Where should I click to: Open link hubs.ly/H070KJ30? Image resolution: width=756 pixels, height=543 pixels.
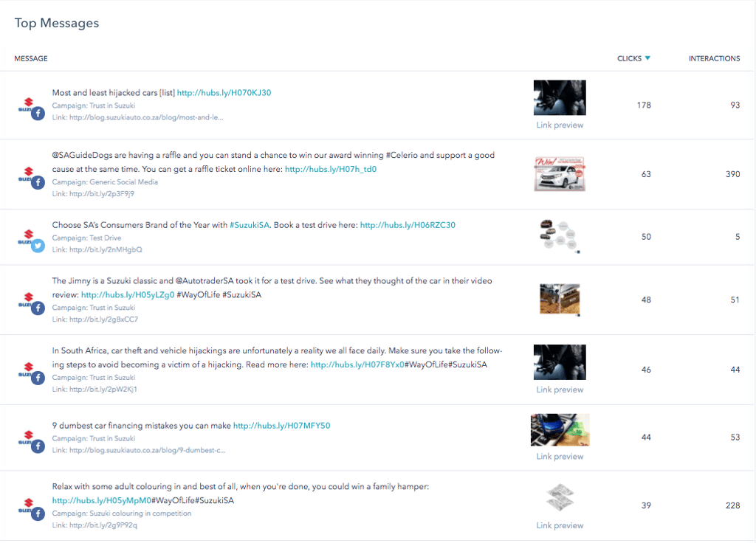[x=224, y=92]
